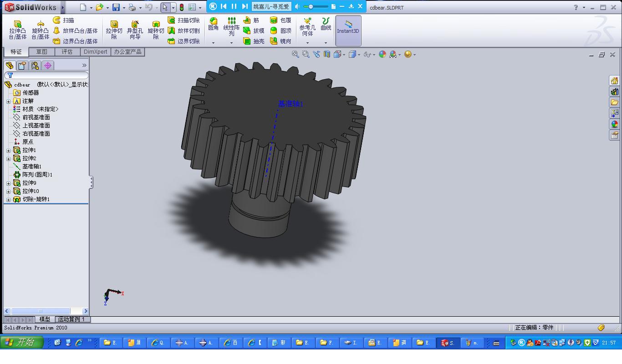Viewport: 622px width, 364px height.
Task: Click the Linear Pattern (线性阵列) tool
Action: tap(231, 27)
